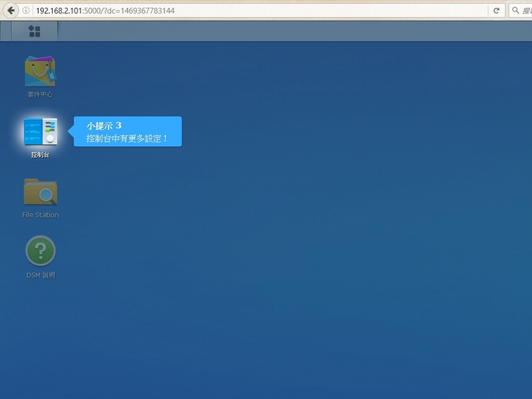
Task: Open the File Station folder icon
Action: point(40,191)
